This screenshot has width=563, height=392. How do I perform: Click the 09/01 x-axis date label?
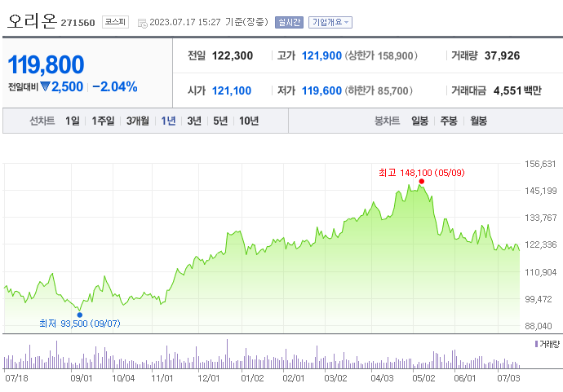(81, 378)
